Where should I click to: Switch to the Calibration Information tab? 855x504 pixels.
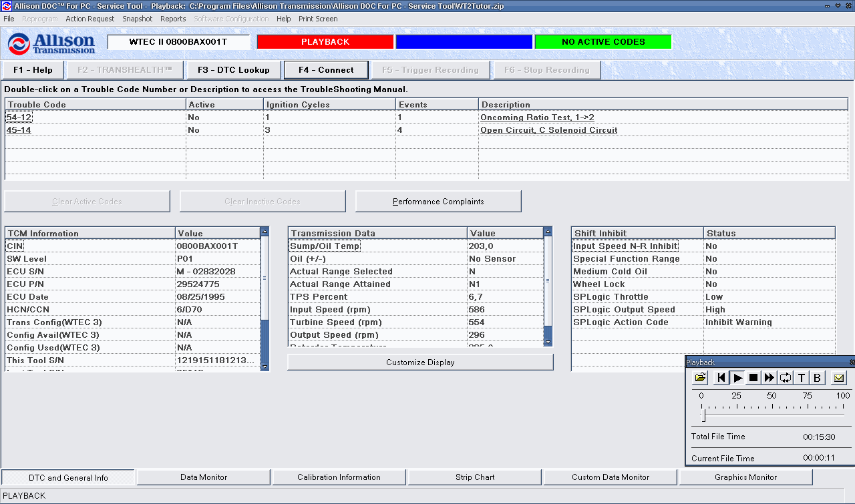pyautogui.click(x=339, y=477)
